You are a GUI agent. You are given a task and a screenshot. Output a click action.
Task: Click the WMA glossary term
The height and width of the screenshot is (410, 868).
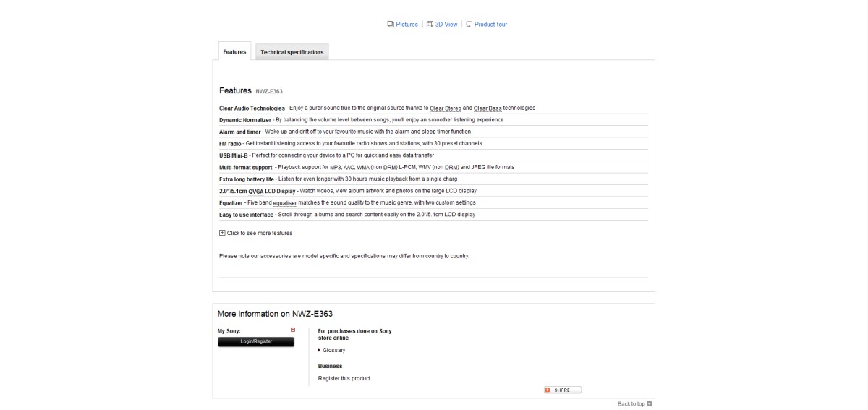[364, 167]
